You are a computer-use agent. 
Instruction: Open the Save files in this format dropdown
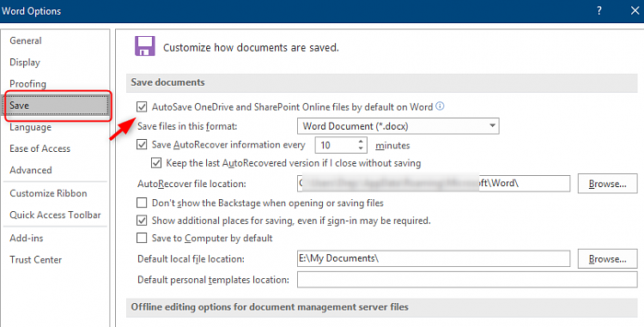coord(398,126)
